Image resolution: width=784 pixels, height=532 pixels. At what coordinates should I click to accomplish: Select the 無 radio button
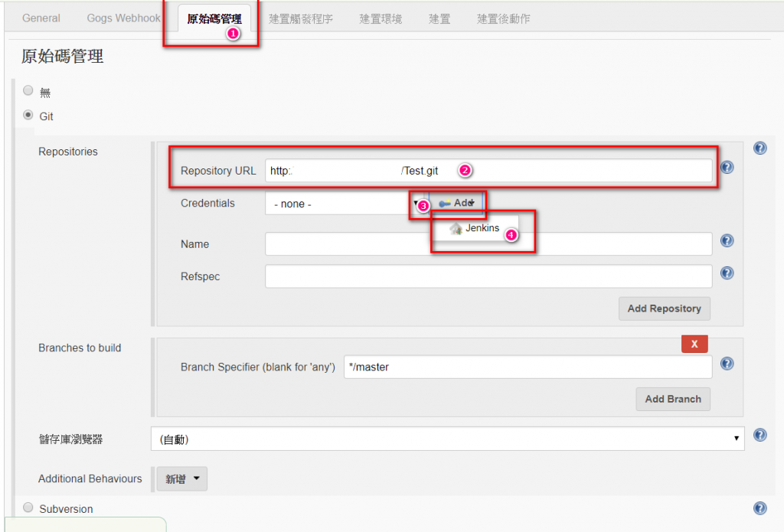point(28,90)
